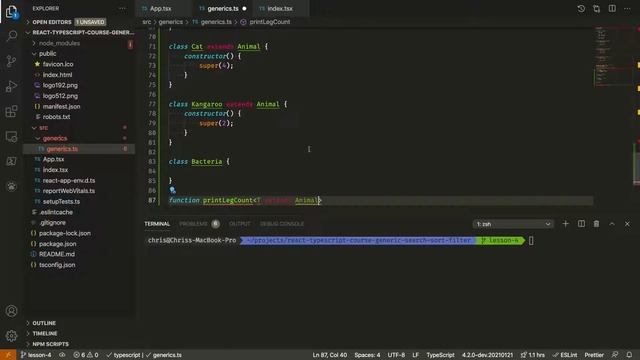Viewport: 640px width, 360px height.
Task: Split the terminal pane
Action: (x=581, y=224)
